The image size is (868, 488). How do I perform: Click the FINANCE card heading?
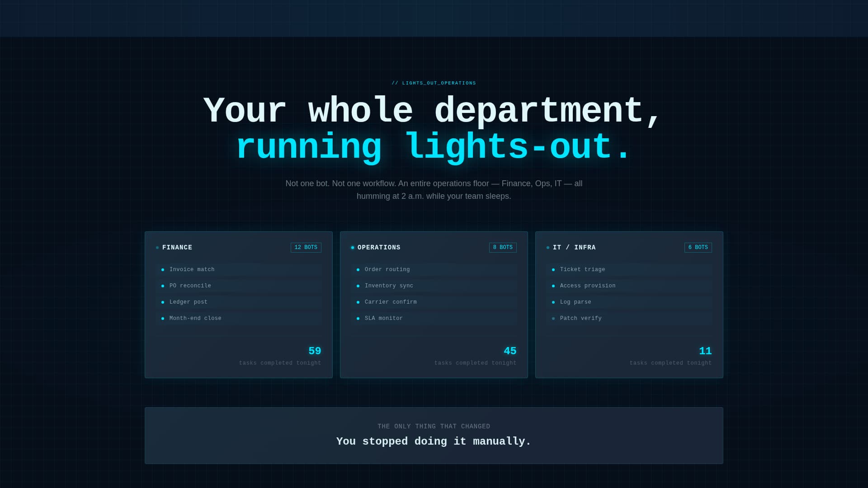177,248
